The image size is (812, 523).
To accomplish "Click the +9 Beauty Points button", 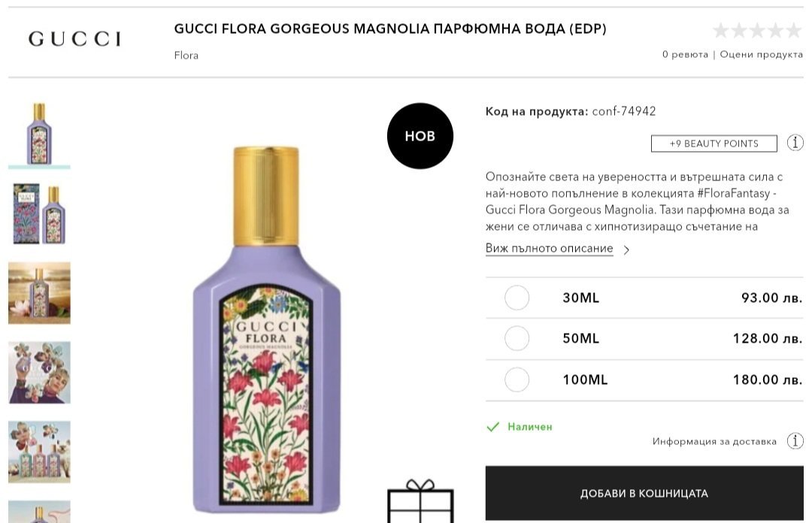I will pos(714,144).
